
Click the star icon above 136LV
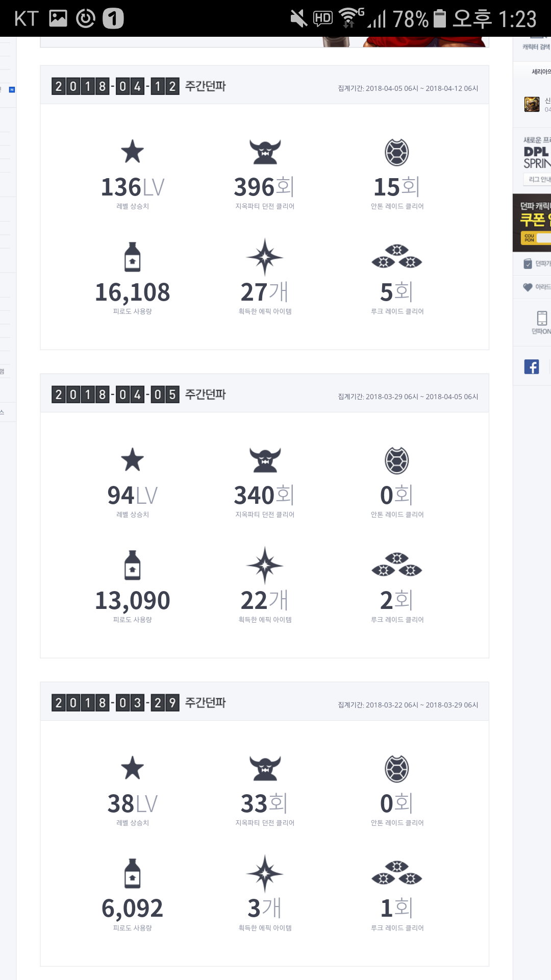point(133,152)
